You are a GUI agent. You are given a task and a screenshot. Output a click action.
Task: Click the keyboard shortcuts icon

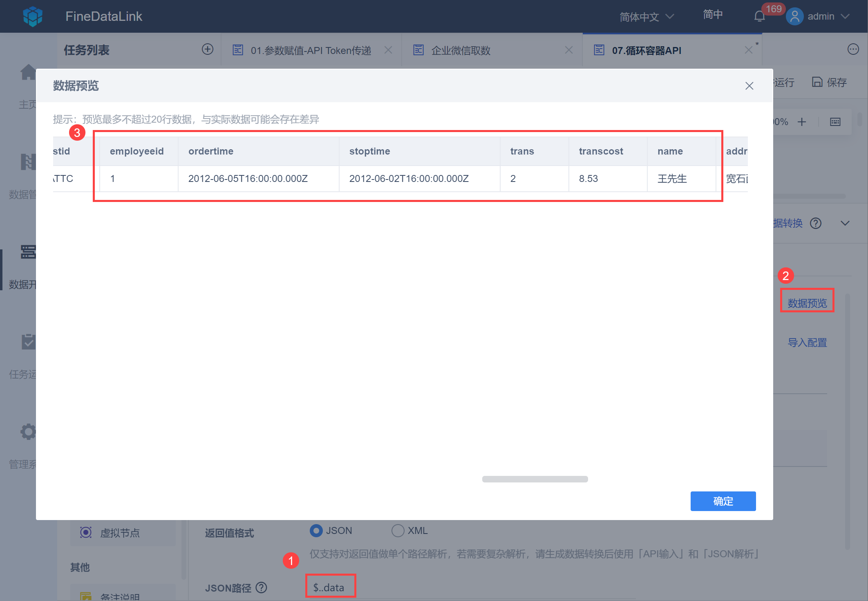point(835,122)
